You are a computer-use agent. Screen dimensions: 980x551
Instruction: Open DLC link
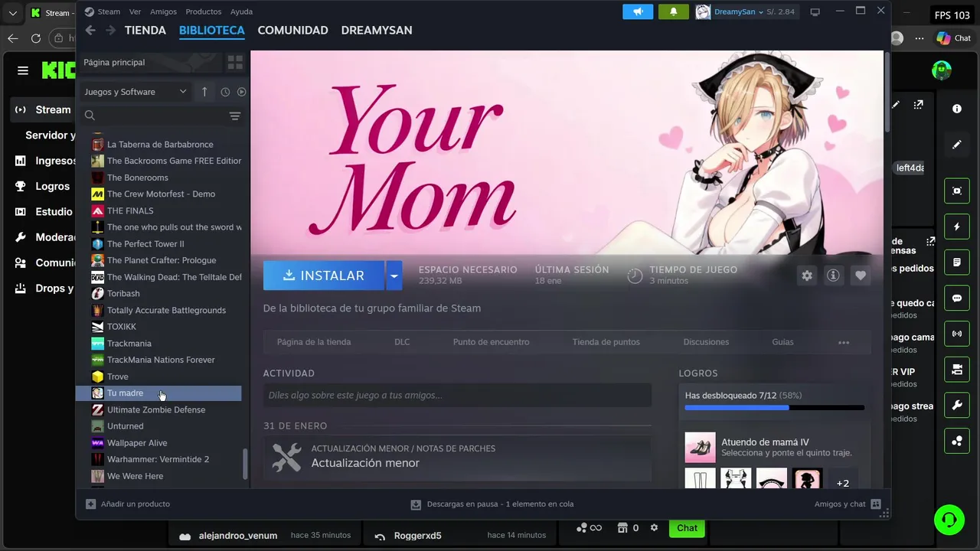coord(402,342)
